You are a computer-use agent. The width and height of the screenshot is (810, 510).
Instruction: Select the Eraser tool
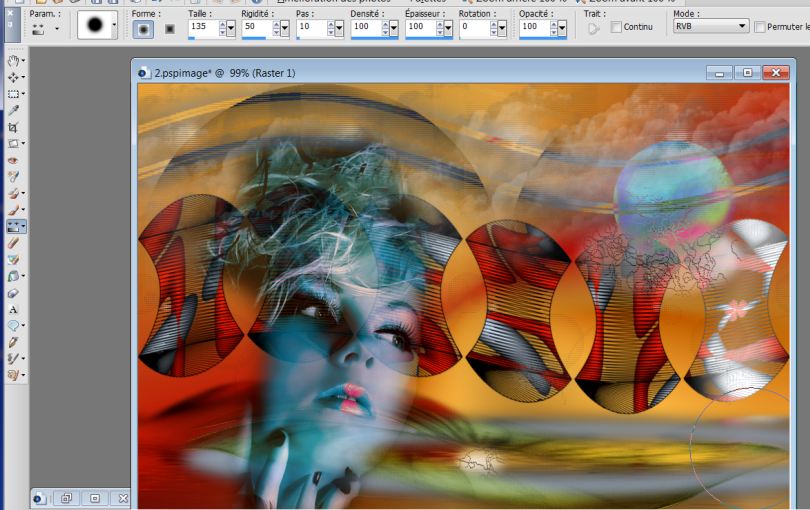(13, 243)
